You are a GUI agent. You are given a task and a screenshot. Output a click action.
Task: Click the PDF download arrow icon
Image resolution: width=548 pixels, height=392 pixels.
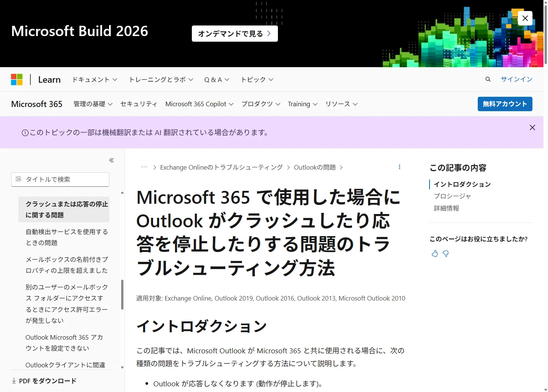coord(14,381)
